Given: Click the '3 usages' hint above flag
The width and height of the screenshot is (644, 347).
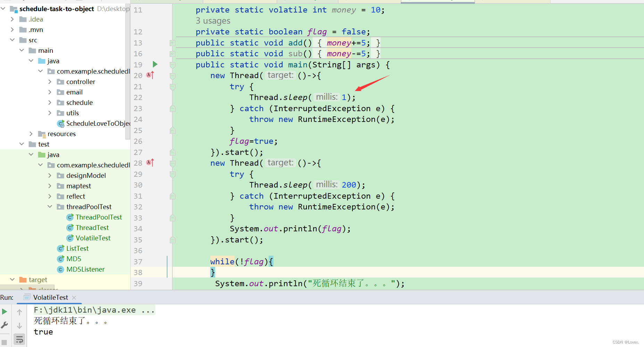Looking at the screenshot, I should click(213, 21).
